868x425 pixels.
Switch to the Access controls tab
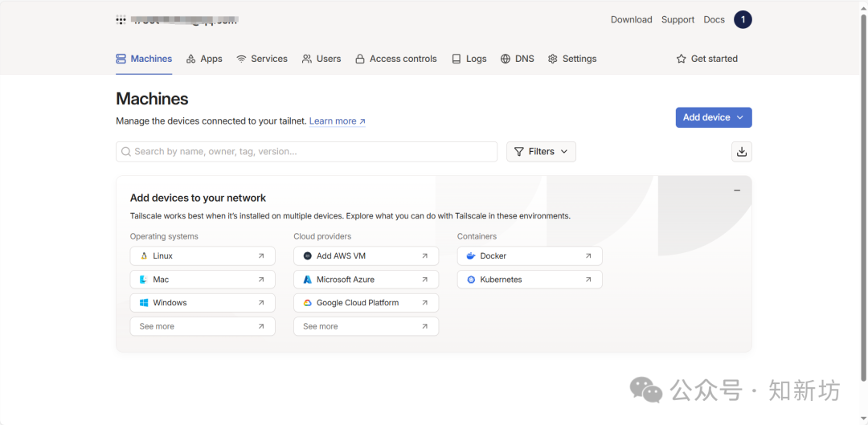(x=396, y=59)
